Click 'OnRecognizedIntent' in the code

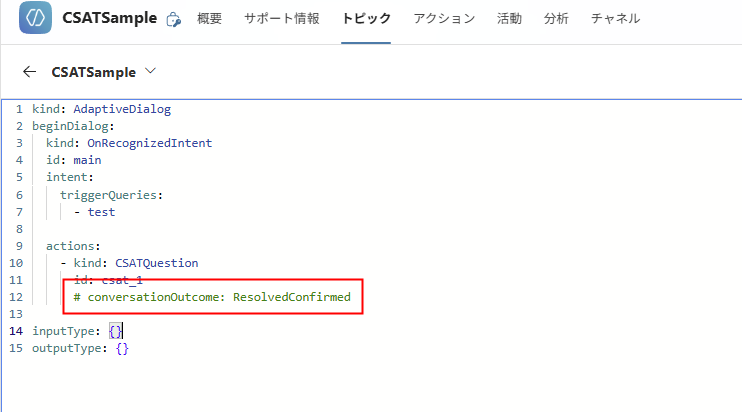(x=150, y=143)
